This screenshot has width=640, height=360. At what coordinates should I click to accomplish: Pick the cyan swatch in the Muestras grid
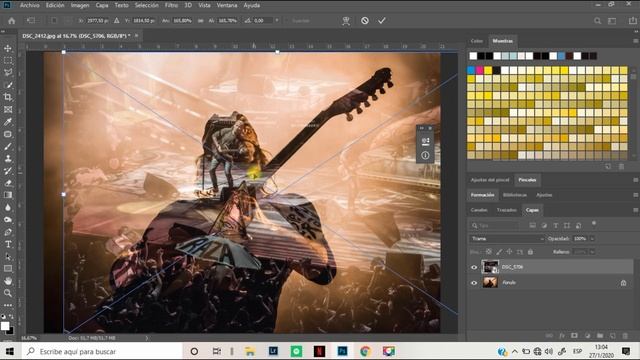click(471, 70)
